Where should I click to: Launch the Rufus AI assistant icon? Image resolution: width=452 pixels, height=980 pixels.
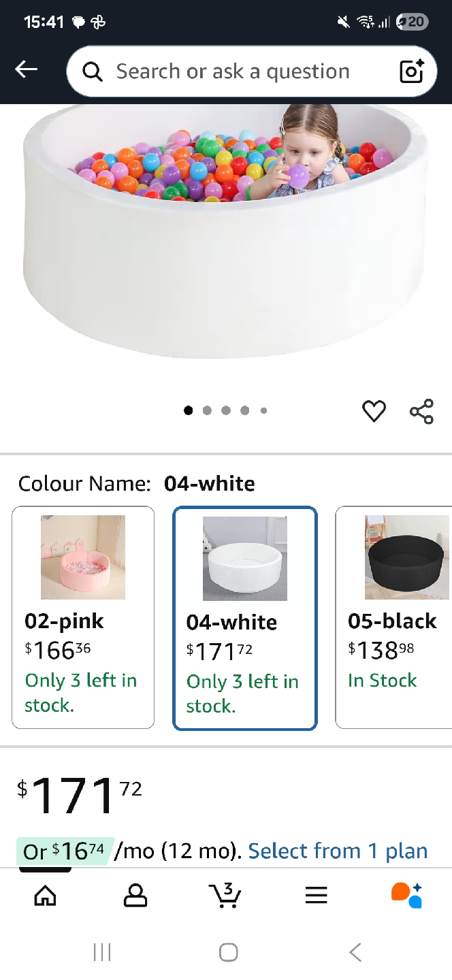tap(406, 896)
